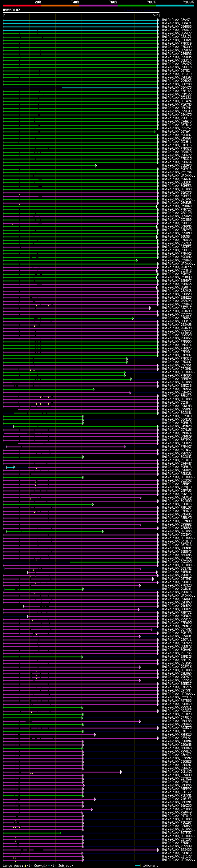The image size is (197, 868).
Task: Select the UniRef100_O49897 label
Action: [x=177, y=139]
